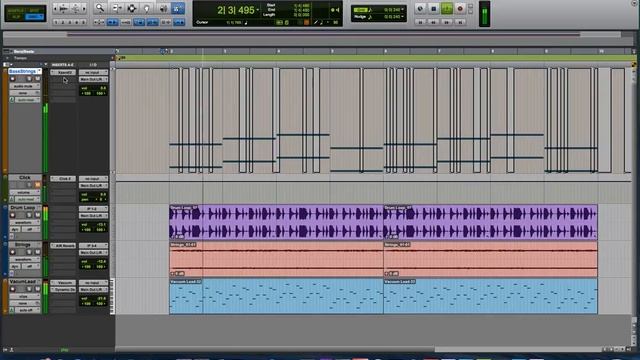The height and width of the screenshot is (360, 640).
Task: Open the Click II insert plugin
Action: pos(63,178)
